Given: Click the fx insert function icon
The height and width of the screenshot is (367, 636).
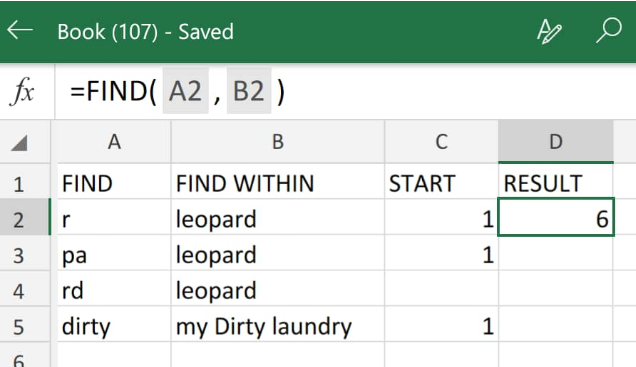Looking at the screenshot, I should point(22,91).
